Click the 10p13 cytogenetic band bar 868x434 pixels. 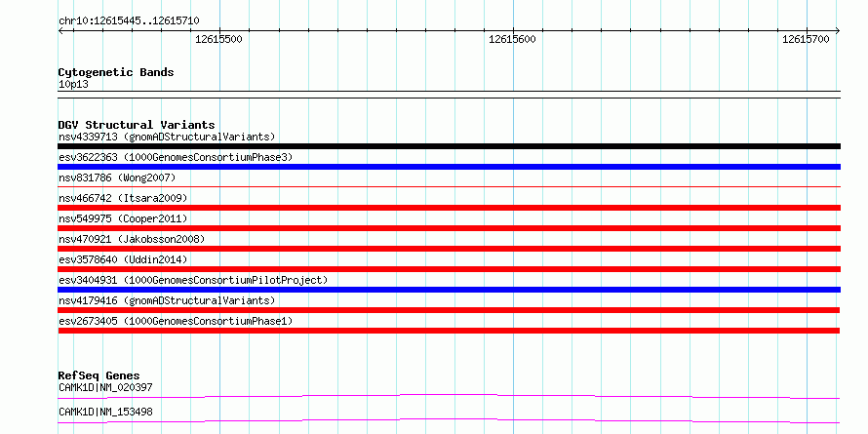(x=449, y=95)
